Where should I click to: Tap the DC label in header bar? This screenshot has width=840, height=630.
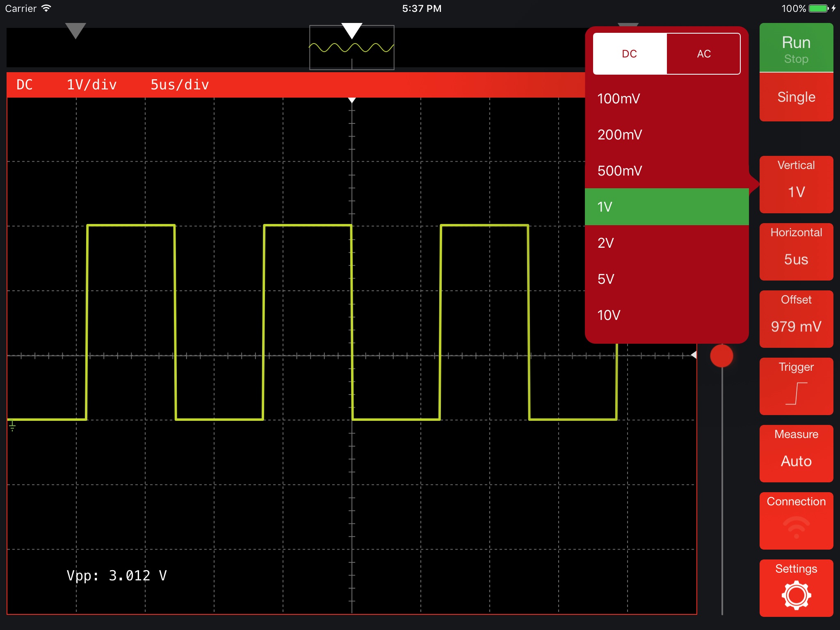pyautogui.click(x=25, y=85)
